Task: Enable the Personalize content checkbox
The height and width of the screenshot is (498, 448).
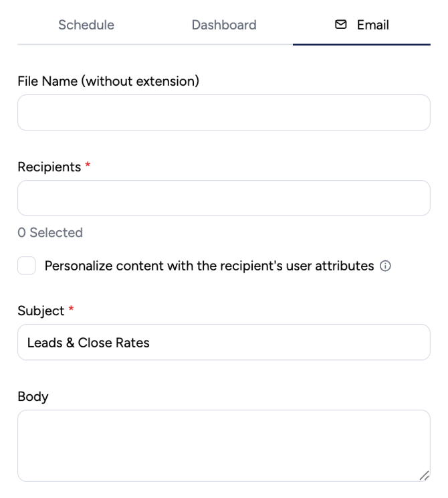Action: click(26, 266)
